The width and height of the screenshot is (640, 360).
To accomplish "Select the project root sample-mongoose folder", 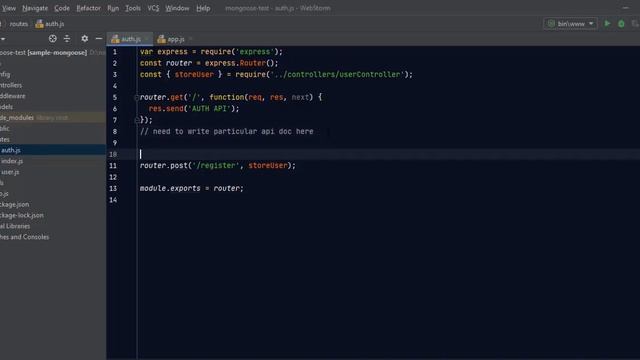I will click(x=53, y=53).
